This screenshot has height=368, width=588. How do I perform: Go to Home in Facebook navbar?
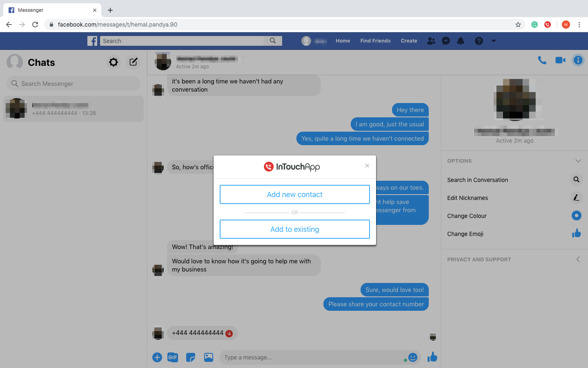[x=343, y=41]
